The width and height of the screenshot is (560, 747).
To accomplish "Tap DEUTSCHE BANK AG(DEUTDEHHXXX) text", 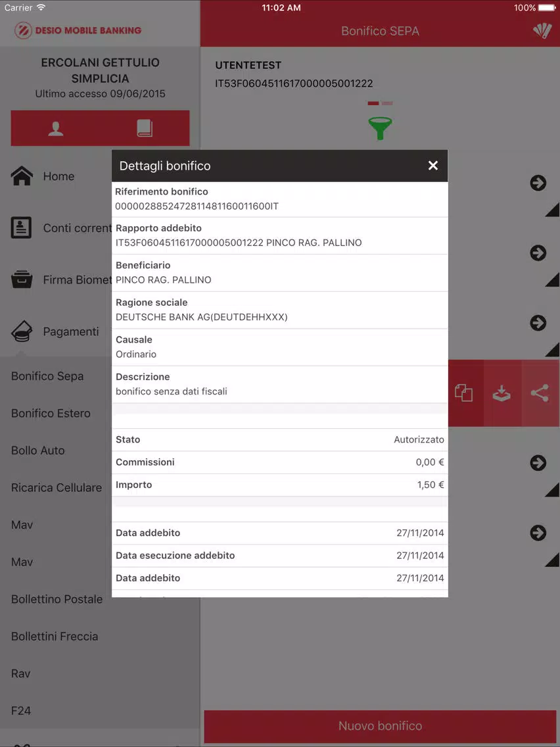I will 201,317.
